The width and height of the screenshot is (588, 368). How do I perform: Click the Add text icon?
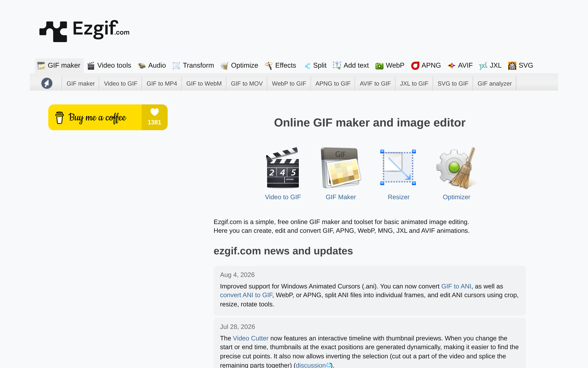[x=337, y=66]
